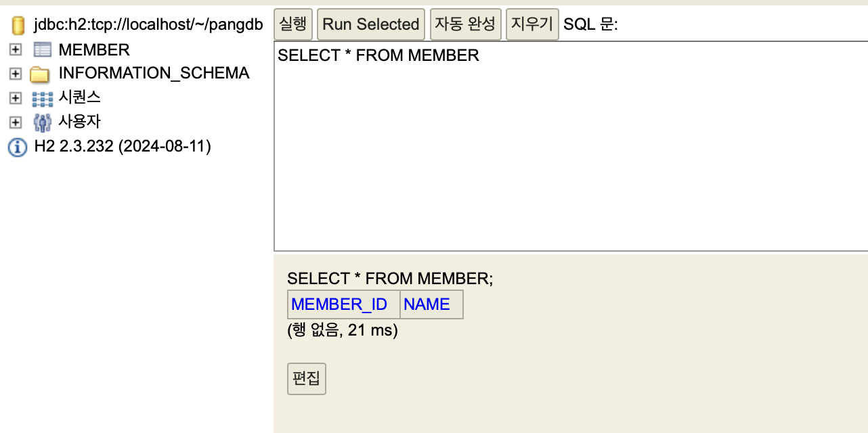Viewport: 868px width, 433px height.
Task: Click the 사용자 users people icon
Action: (x=42, y=122)
